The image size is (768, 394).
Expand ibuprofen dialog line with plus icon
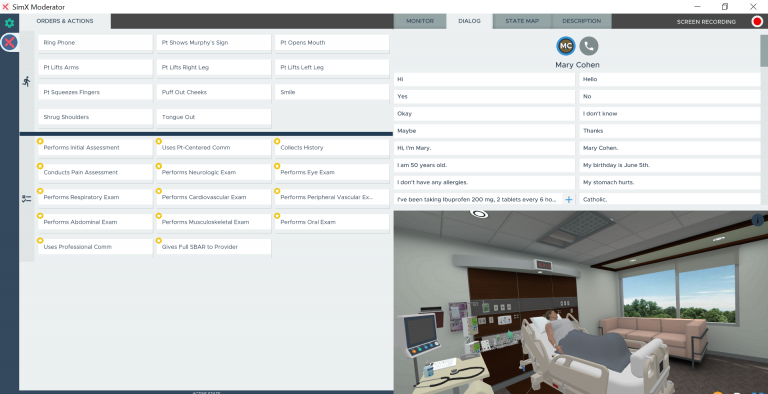click(x=569, y=199)
